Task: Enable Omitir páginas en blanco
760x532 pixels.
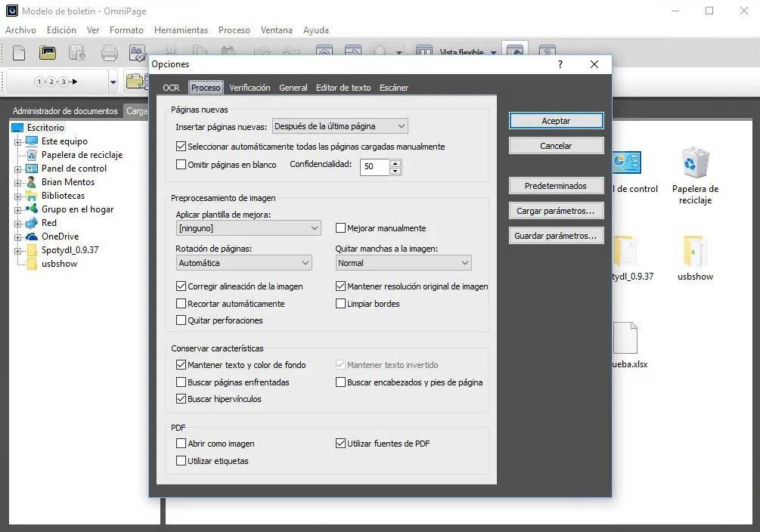Action: 181,165
